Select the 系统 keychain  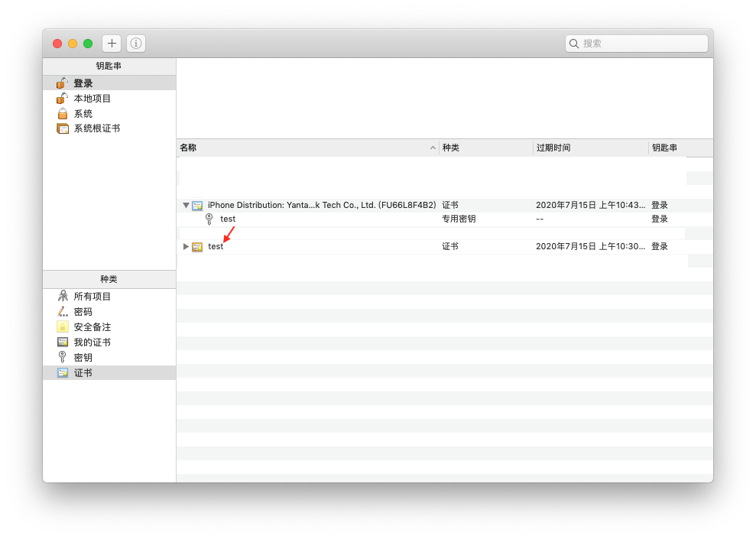(x=109, y=114)
